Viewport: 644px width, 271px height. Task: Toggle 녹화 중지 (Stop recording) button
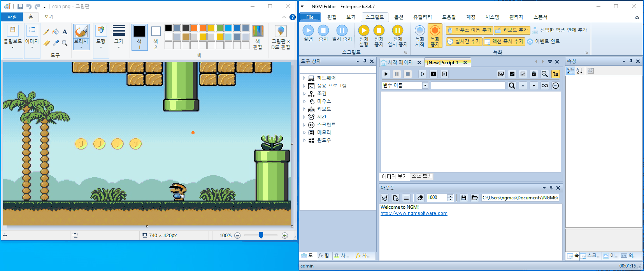(435, 36)
